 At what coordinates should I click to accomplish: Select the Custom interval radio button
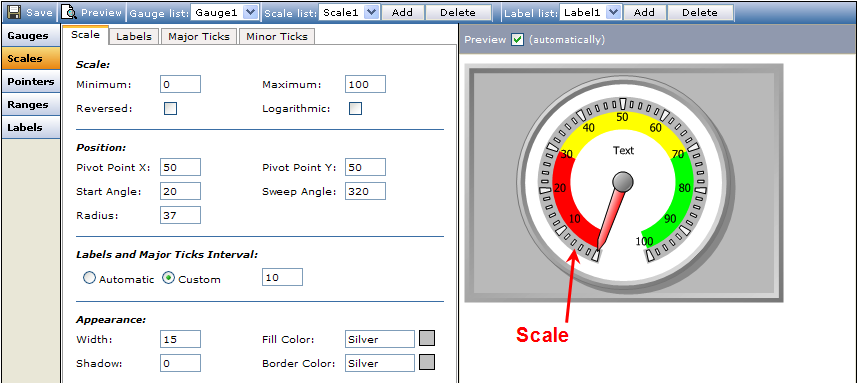[x=169, y=278]
